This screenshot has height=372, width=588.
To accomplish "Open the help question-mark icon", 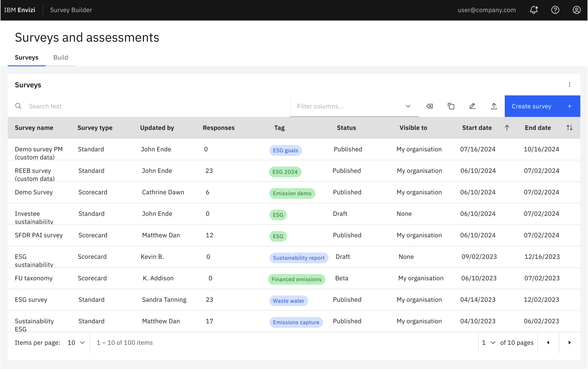I will [x=555, y=10].
